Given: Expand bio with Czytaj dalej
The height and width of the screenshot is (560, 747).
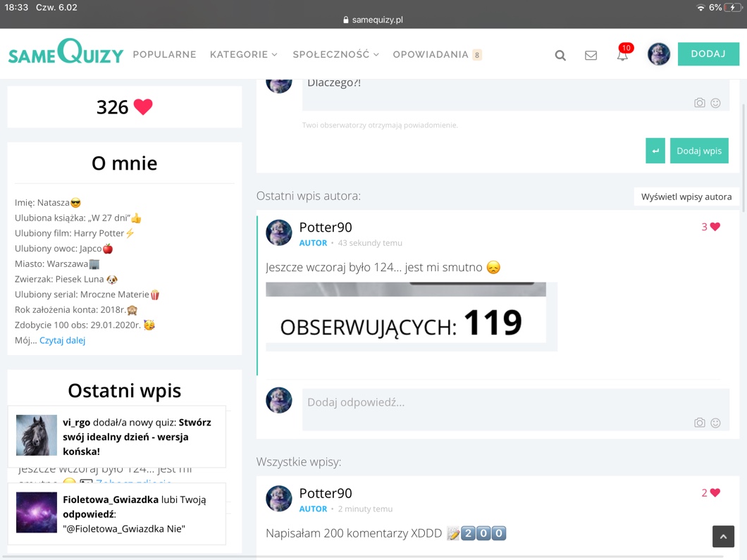Looking at the screenshot, I should click(62, 340).
